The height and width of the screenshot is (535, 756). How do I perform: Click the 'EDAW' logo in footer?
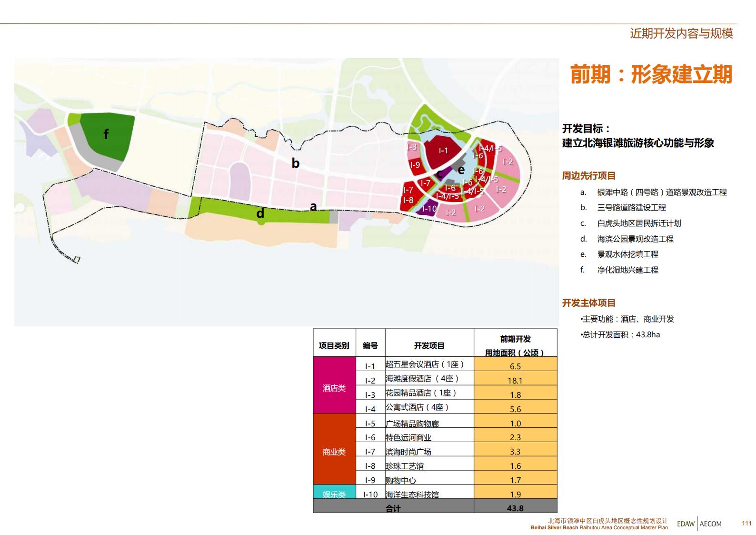(686, 524)
